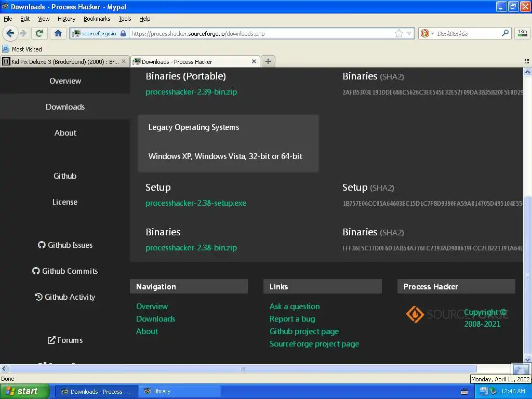Image resolution: width=532 pixels, height=399 pixels.
Task: Click the horizontal scrollbar thumb
Action: point(243,368)
